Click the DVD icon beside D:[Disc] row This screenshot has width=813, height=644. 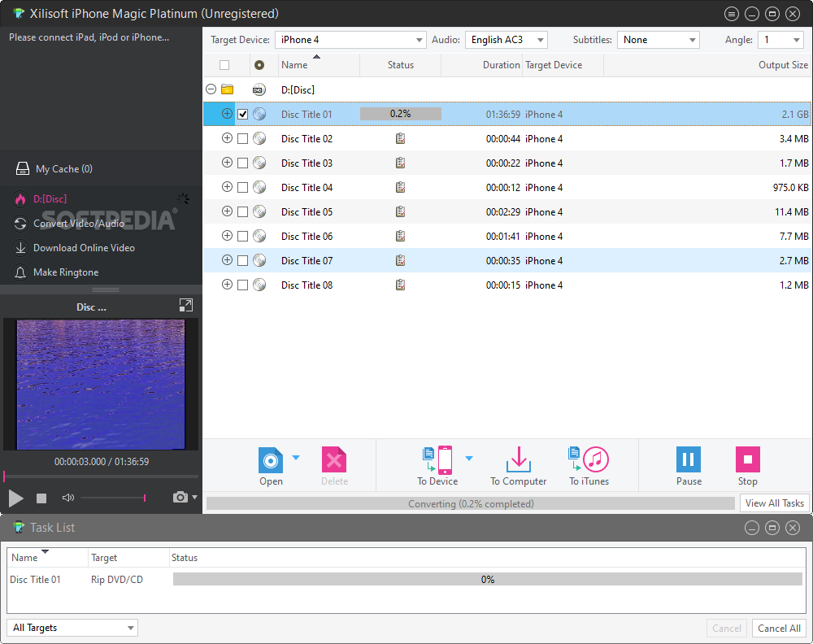pyautogui.click(x=259, y=89)
